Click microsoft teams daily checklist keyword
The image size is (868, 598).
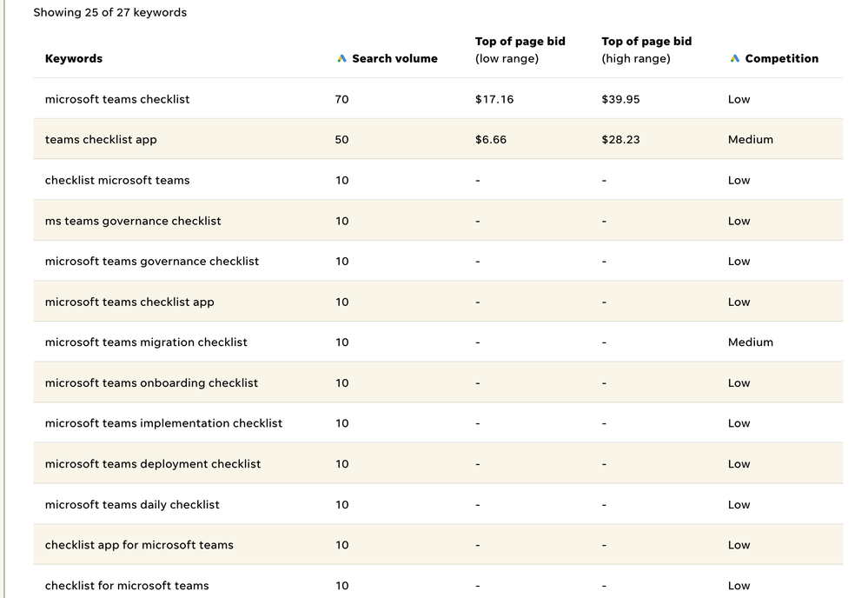(x=132, y=504)
